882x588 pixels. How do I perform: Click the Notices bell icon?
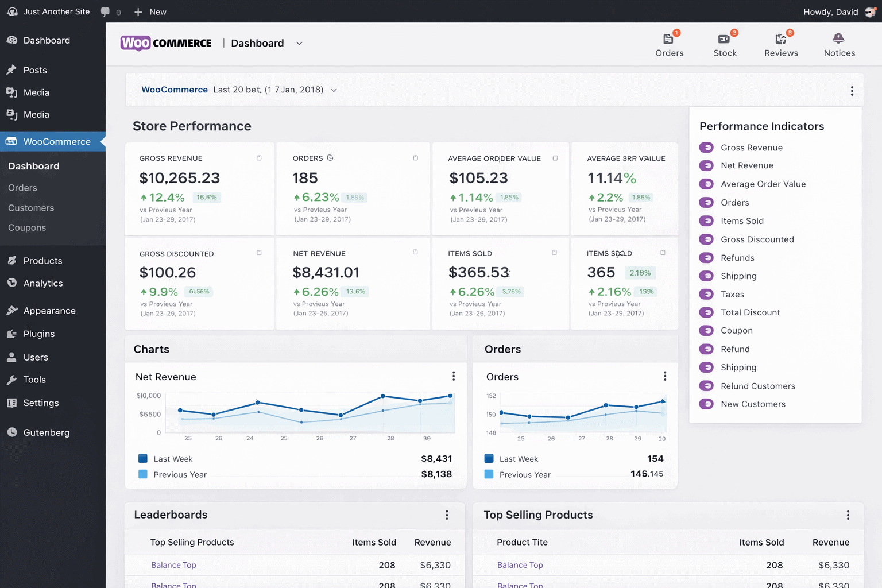(x=838, y=39)
